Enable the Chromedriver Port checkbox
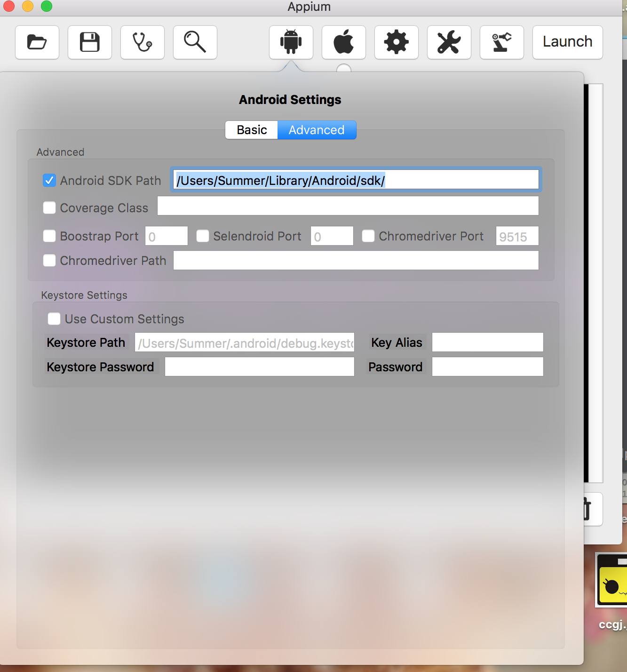The height and width of the screenshot is (672, 627). (368, 236)
